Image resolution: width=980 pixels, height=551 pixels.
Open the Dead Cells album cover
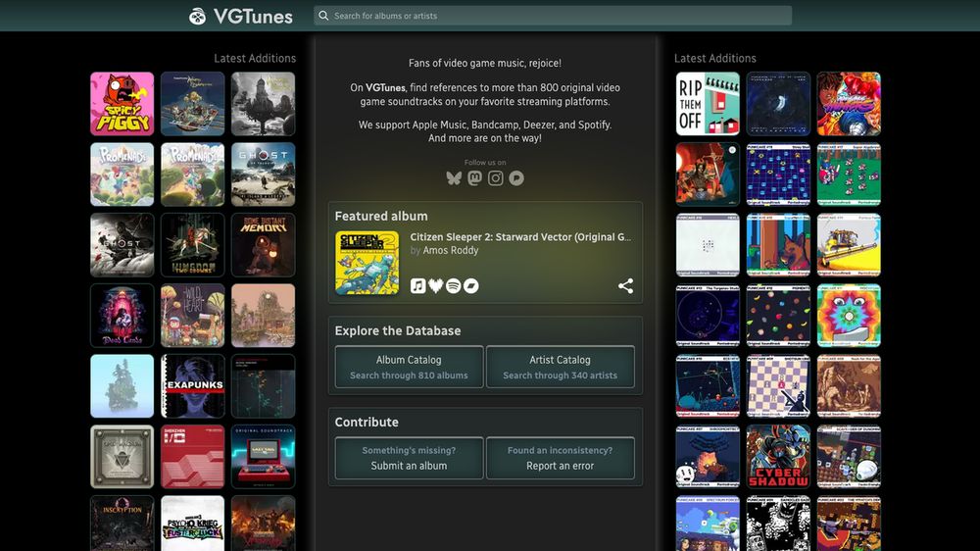[122, 316]
